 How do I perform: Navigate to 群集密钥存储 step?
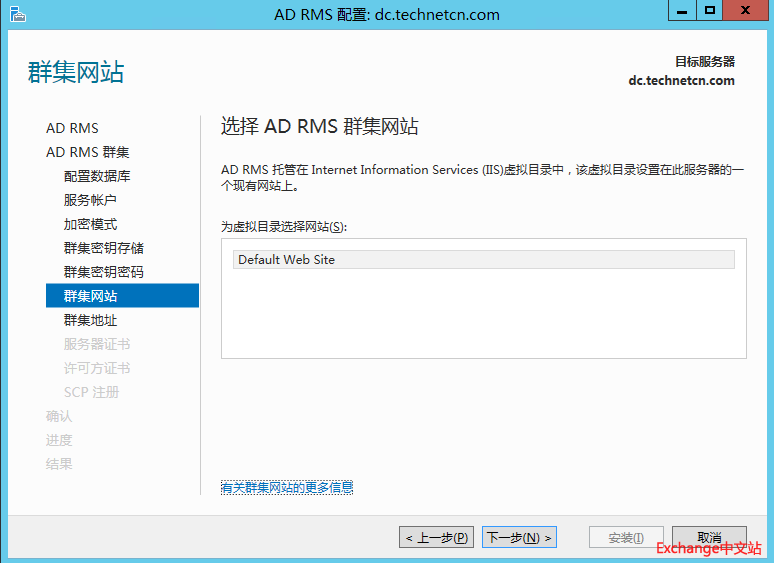[104, 248]
